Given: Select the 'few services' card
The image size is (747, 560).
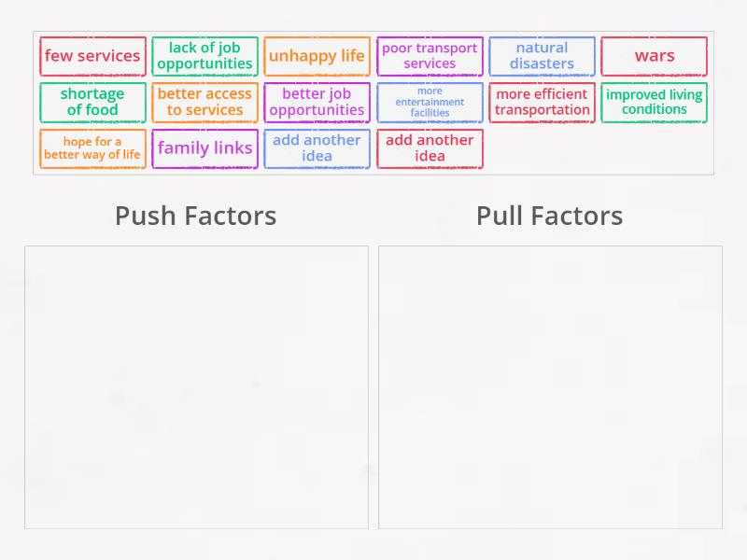Looking at the screenshot, I should coord(92,56).
